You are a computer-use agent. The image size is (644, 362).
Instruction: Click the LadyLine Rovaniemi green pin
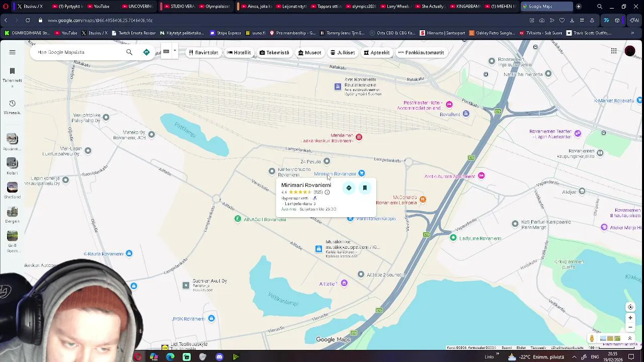click(x=453, y=238)
